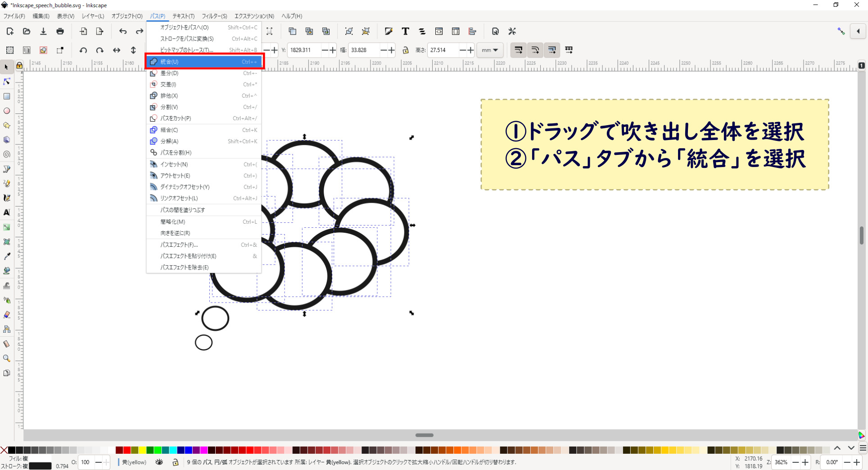
Task: Show previous palette row with the up chevron
Action: [x=837, y=447]
